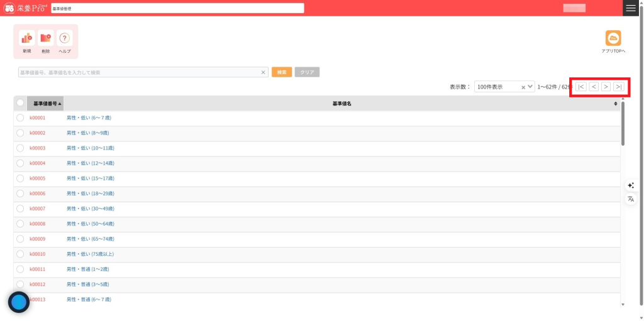Select the row checkbox for k00001

click(x=20, y=118)
